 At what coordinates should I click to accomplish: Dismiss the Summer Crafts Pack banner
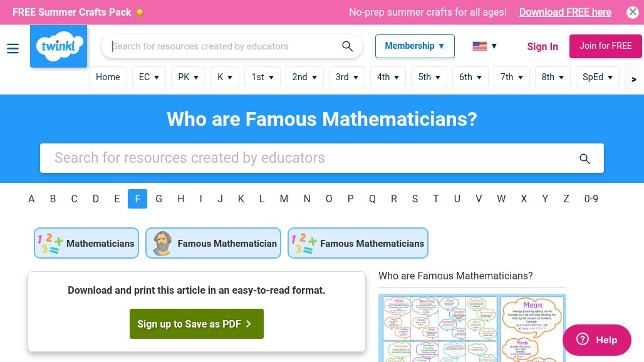click(x=633, y=13)
